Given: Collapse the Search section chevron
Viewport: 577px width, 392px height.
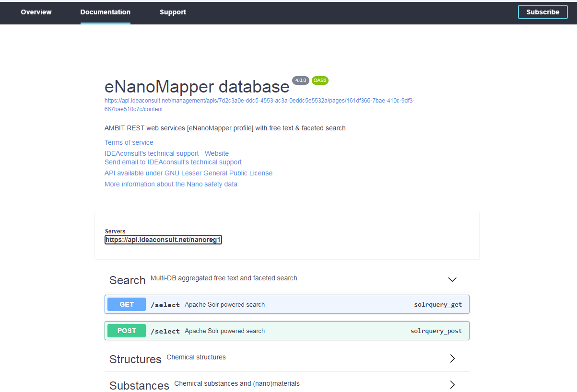Looking at the screenshot, I should [x=452, y=279].
